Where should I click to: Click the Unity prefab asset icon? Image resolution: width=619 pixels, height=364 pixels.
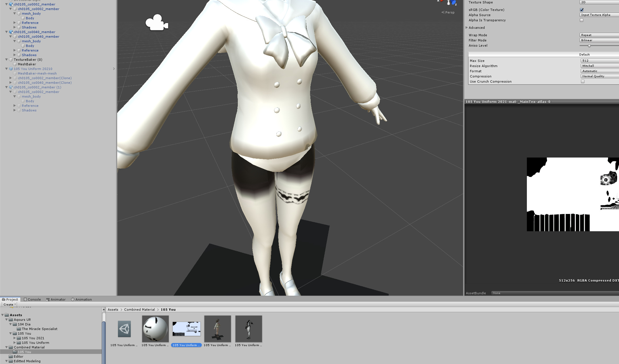pos(124,329)
